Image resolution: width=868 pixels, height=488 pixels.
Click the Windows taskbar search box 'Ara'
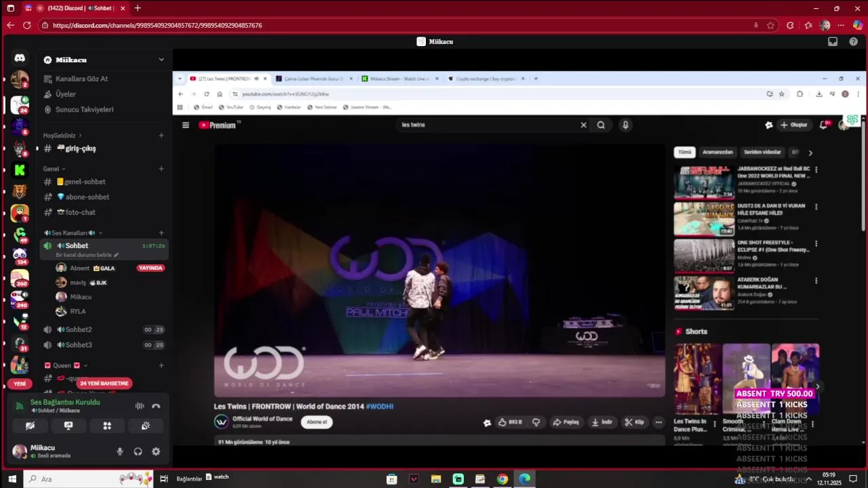click(88, 479)
